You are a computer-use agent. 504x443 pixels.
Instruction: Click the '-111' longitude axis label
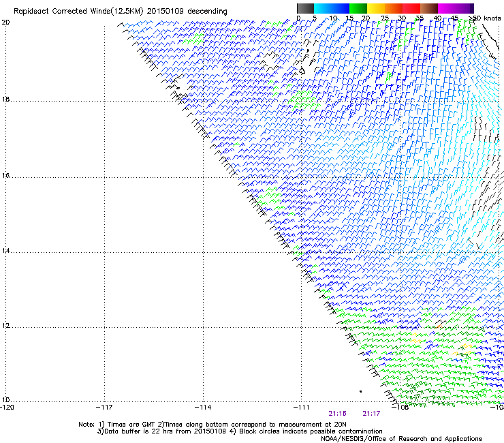tap(302, 408)
